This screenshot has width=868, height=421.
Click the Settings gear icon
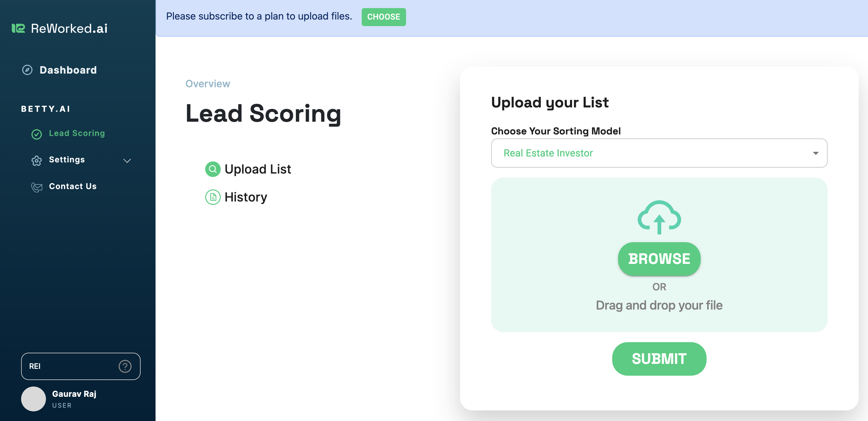36,161
